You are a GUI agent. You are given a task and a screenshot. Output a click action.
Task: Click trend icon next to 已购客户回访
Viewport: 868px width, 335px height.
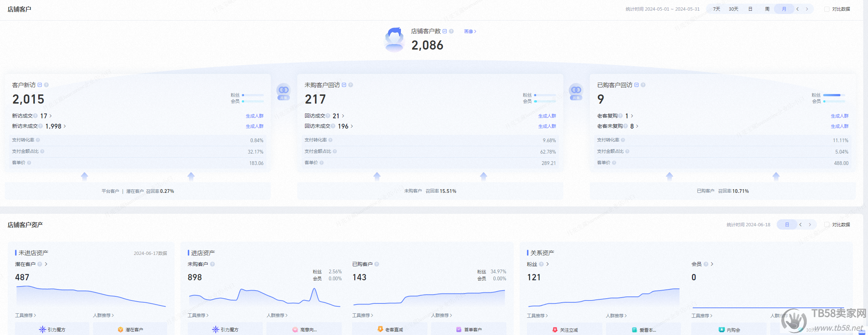tap(636, 85)
